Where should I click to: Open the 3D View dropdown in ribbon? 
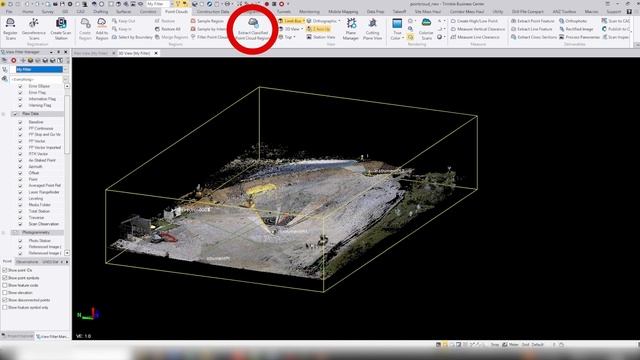[302, 29]
